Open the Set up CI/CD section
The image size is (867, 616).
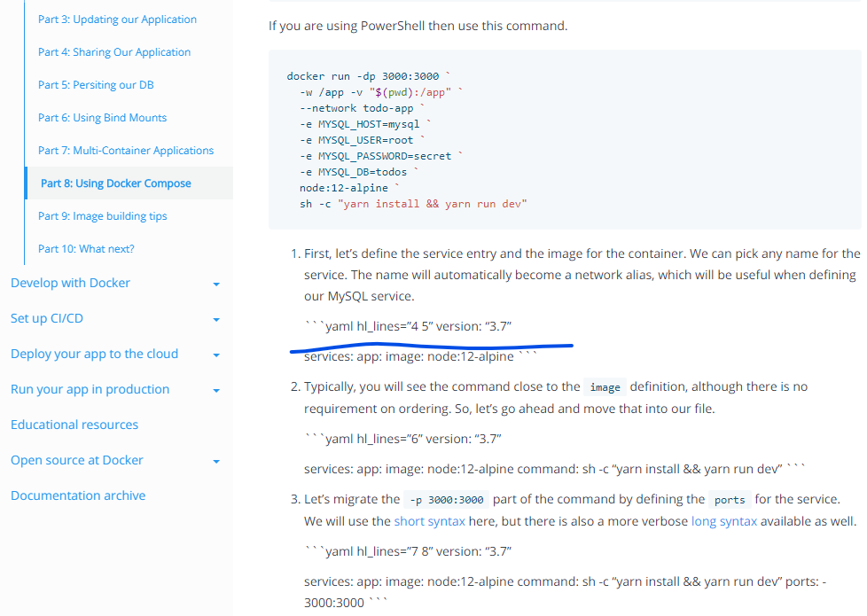tap(47, 318)
